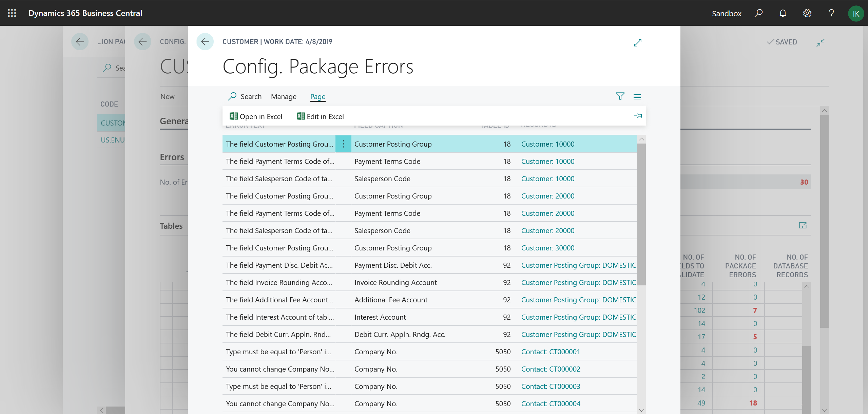Open record Customer: 10000
This screenshot has width=868, height=414.
pos(547,144)
